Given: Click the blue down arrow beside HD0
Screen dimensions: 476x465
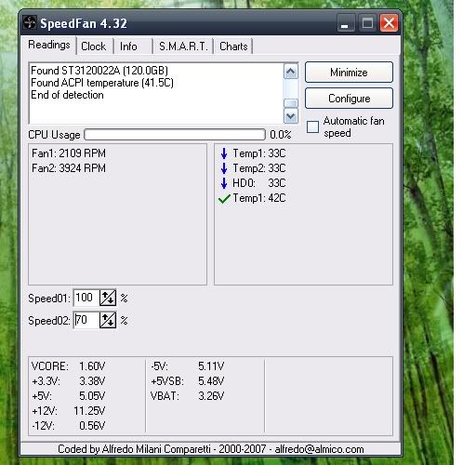Looking at the screenshot, I should pos(224,183).
